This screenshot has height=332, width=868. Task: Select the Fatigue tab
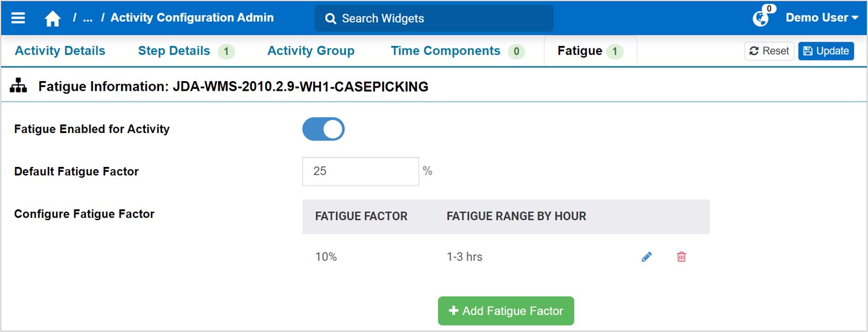(x=580, y=51)
